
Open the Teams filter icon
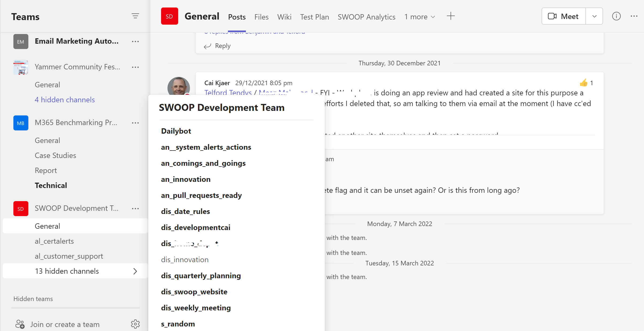point(135,16)
